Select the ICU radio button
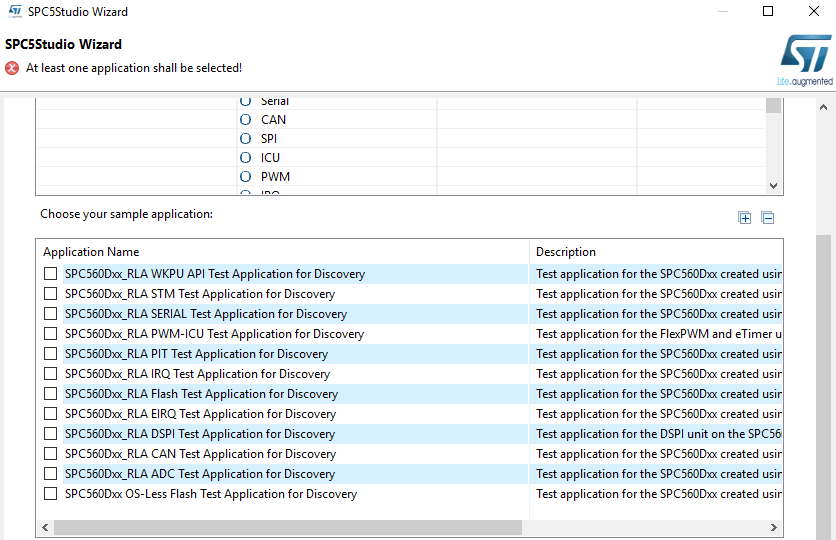The height and width of the screenshot is (540, 836). tap(245, 158)
